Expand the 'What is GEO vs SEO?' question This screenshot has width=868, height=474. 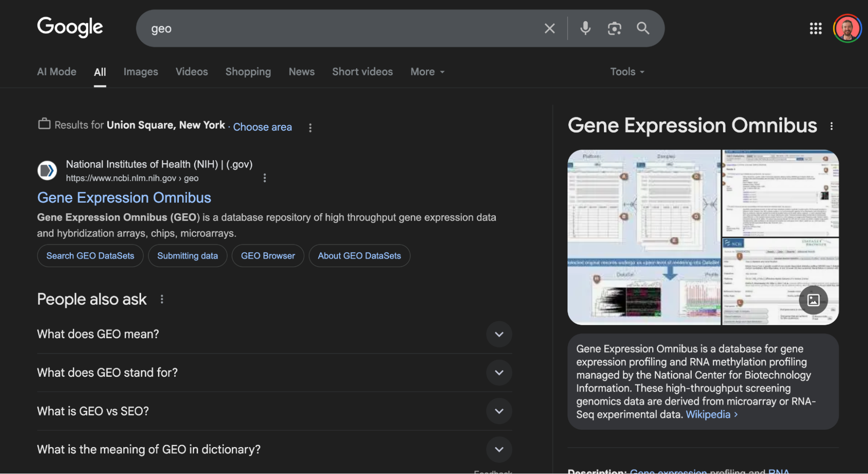(499, 411)
